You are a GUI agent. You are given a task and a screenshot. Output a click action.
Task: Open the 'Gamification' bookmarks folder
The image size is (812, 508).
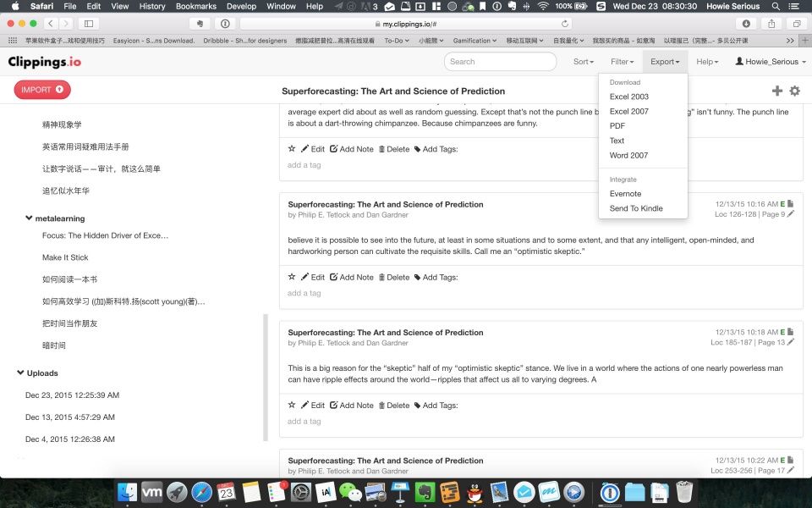(475, 41)
